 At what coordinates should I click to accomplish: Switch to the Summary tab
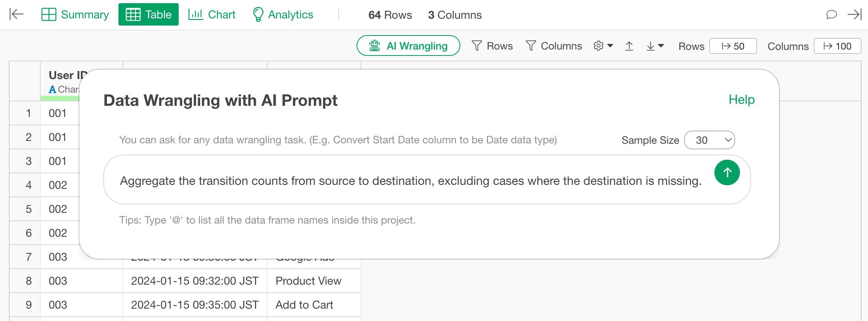tap(75, 15)
